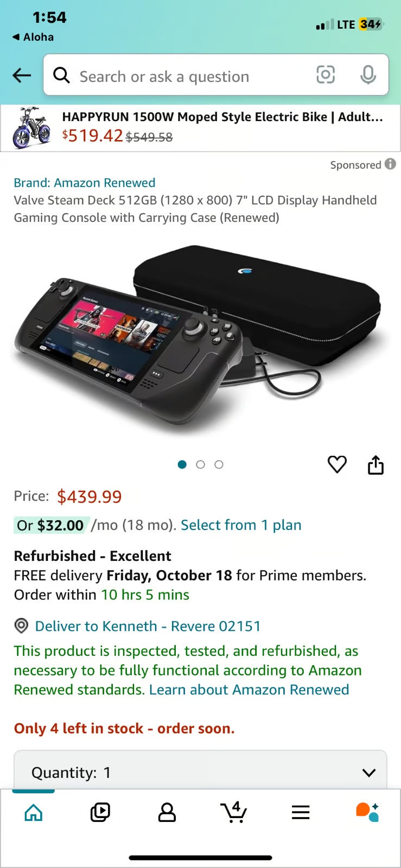The height and width of the screenshot is (868, 401).
Task: Open camera lens visual search
Action: [326, 75]
